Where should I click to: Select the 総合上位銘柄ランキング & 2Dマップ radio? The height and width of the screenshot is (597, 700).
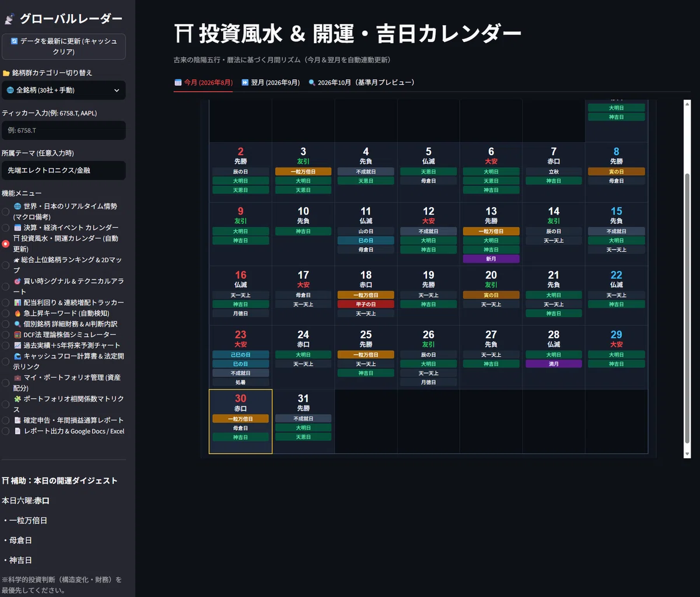tap(6, 265)
